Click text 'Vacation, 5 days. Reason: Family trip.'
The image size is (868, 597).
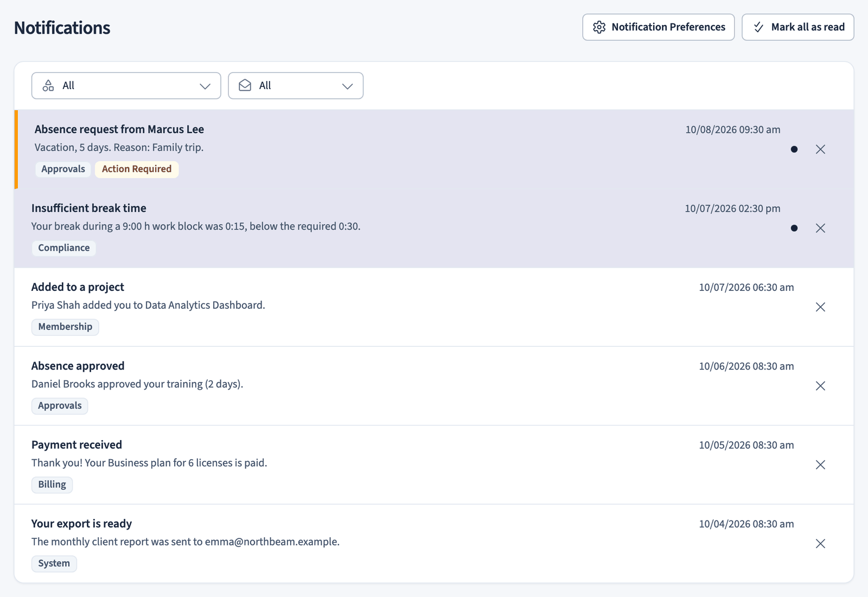point(119,148)
